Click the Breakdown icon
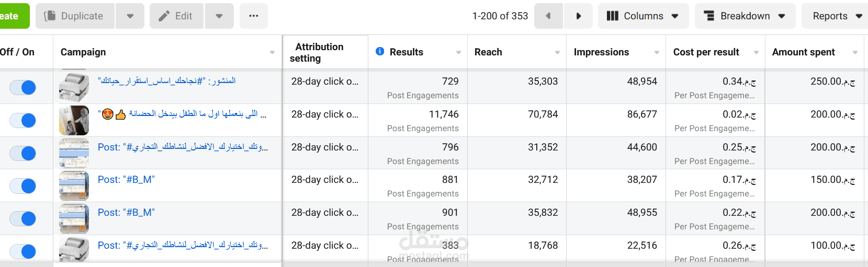This screenshot has width=868, height=267. pos(709,16)
